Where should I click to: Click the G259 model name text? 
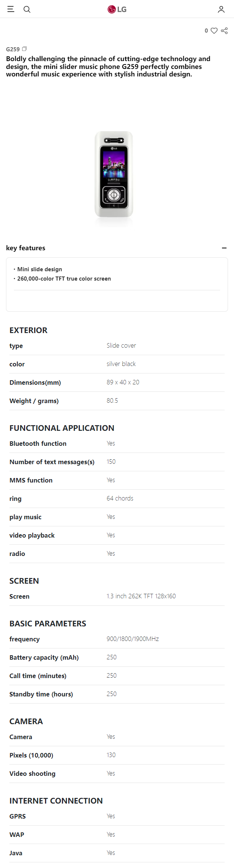(x=13, y=49)
